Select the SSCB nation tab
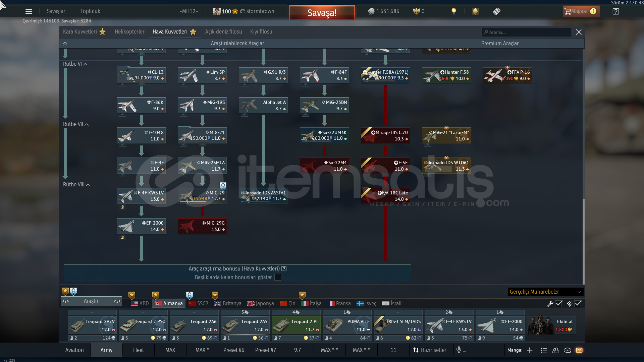Screen dimensions: 644x362 (x=199, y=304)
